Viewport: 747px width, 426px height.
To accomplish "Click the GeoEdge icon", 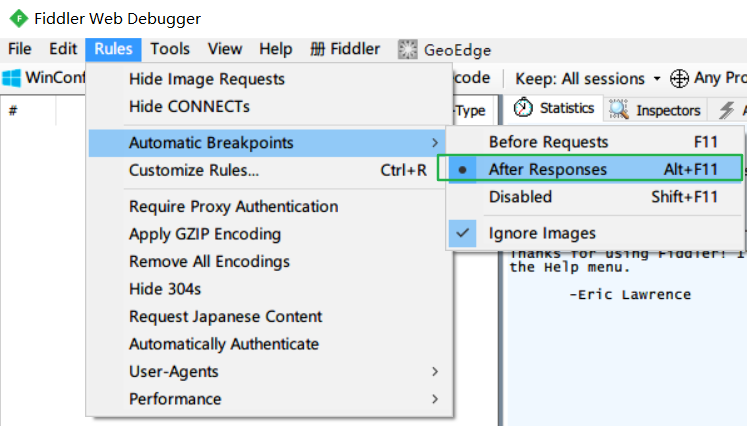I will 408,50.
